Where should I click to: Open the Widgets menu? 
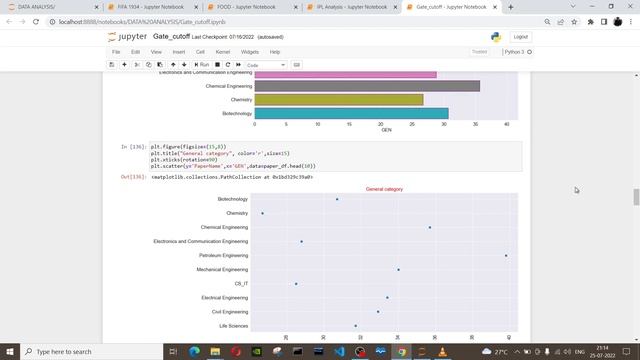point(250,52)
